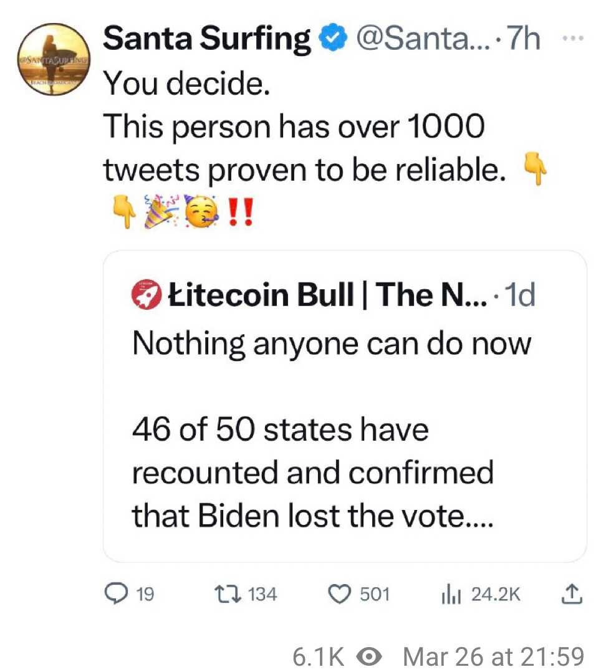Viewport: 616px width, 672px height.
Task: Click the 24.2K impressions count
Action: pos(496,595)
